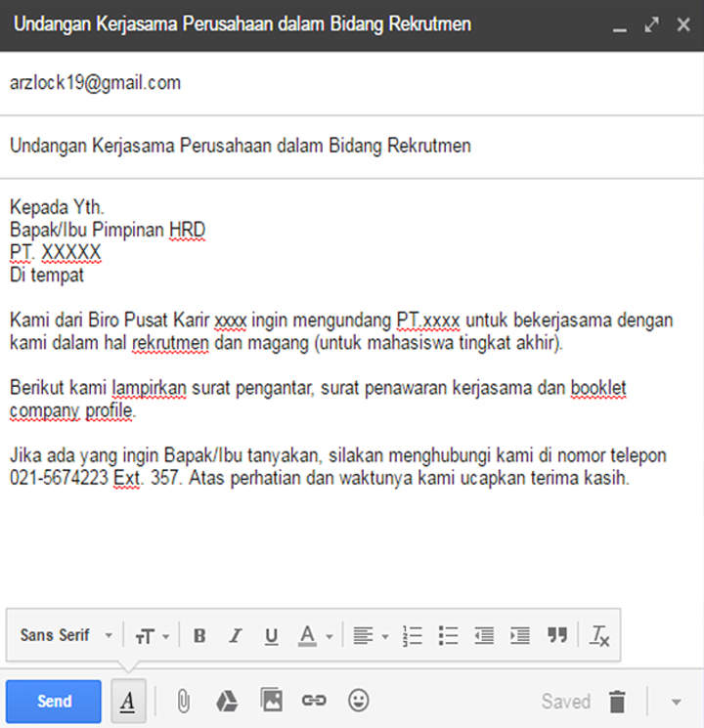
Task: Click the misspelled word 'rekrutmen' in the body
Action: tap(170, 343)
